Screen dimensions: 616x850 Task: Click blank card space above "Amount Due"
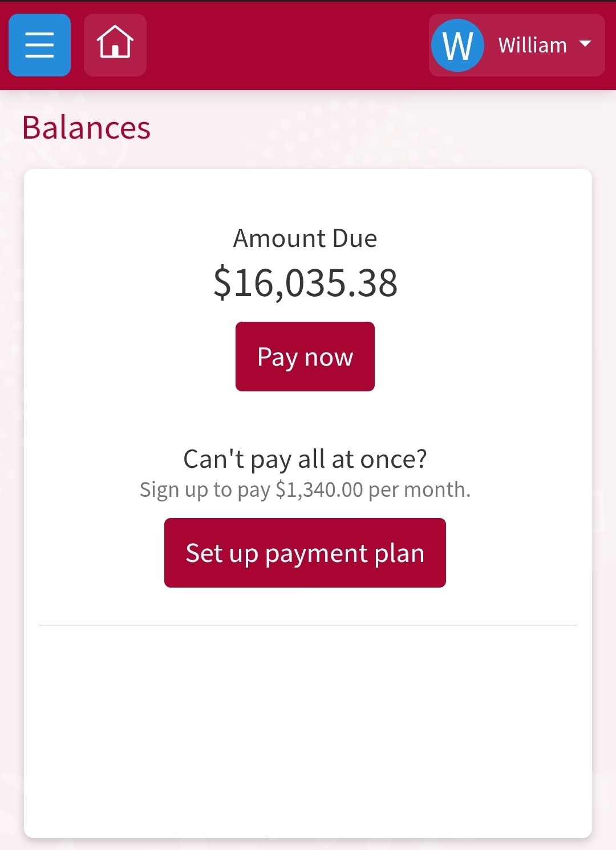[308, 197]
